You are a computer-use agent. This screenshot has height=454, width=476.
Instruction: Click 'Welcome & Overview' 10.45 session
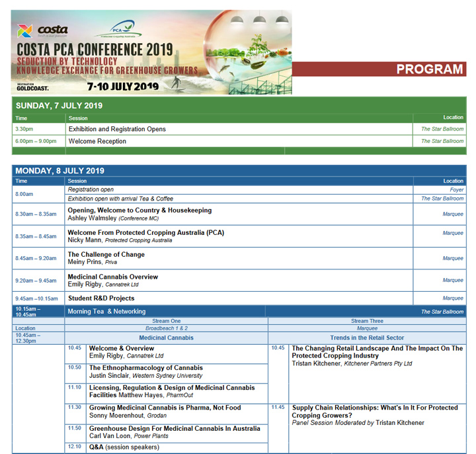point(122,348)
